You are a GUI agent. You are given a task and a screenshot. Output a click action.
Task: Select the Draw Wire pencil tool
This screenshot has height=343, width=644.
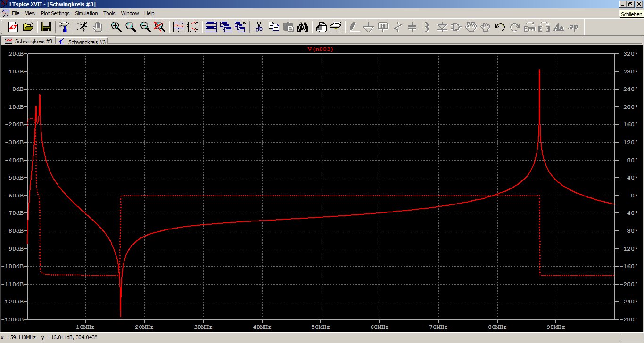354,27
